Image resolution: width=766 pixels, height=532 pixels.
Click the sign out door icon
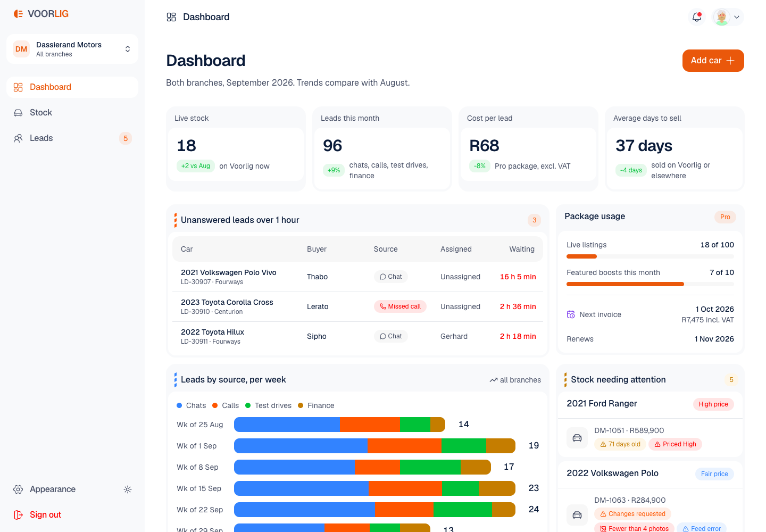18,515
